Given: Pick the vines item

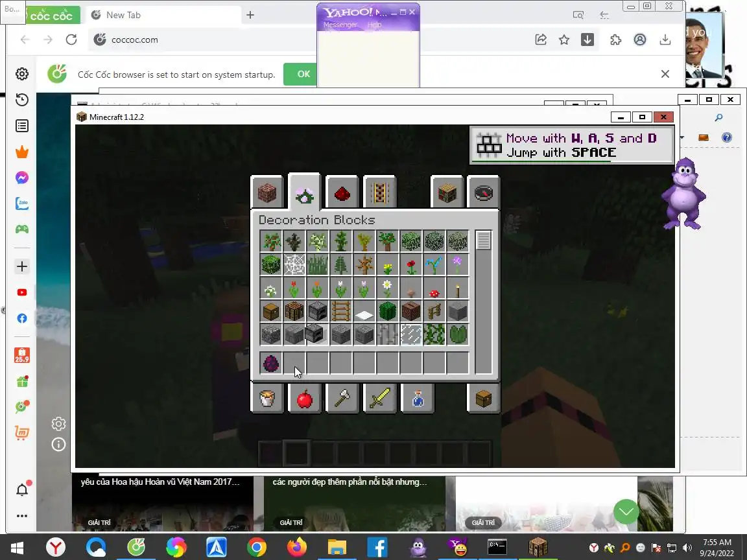Looking at the screenshot, I should tap(434, 334).
